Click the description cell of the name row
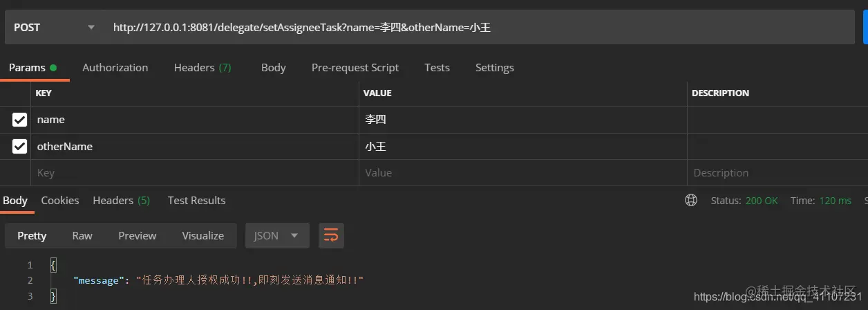 pyautogui.click(x=777, y=120)
